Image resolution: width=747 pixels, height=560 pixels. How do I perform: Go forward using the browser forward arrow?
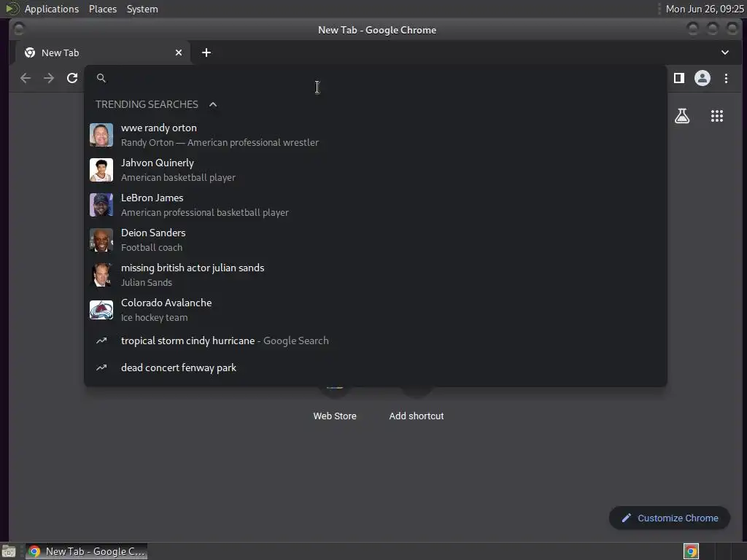[x=49, y=78]
